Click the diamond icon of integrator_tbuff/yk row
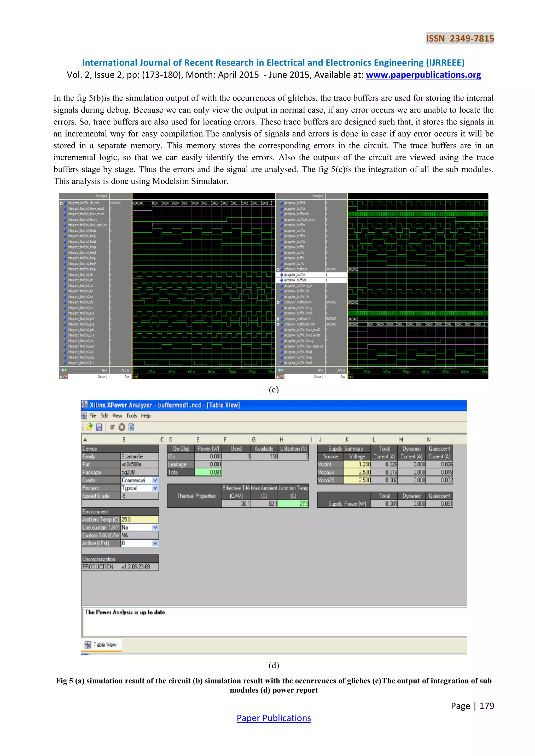This screenshot has height=756, width=535. pyautogui.click(x=282, y=275)
